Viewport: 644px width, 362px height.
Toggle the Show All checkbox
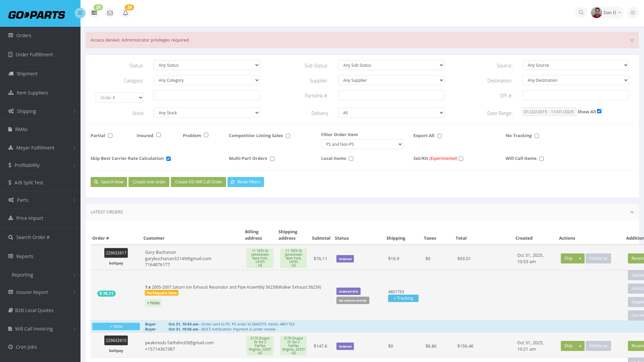point(599,111)
